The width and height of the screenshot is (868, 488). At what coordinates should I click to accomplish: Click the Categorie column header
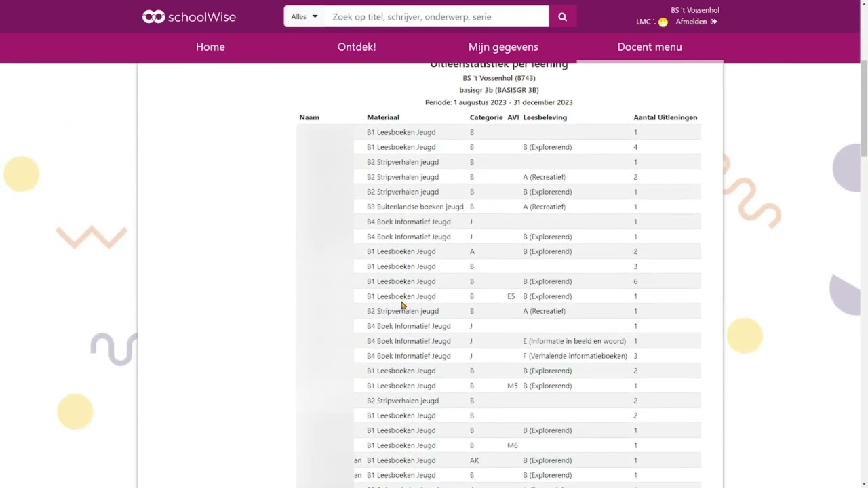[486, 117]
